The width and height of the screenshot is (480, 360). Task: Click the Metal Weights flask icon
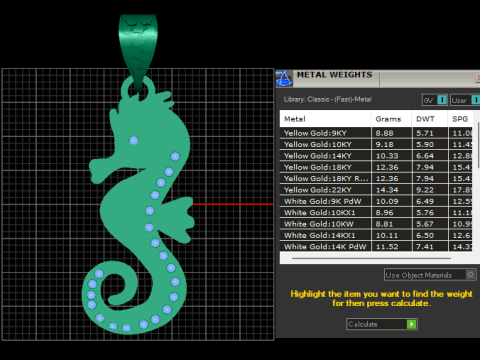coord(284,78)
